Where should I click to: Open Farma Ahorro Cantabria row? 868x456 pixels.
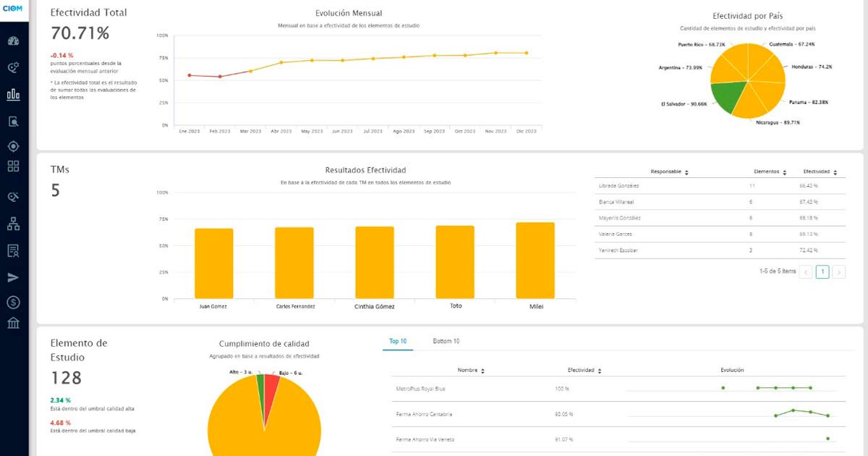click(618, 414)
